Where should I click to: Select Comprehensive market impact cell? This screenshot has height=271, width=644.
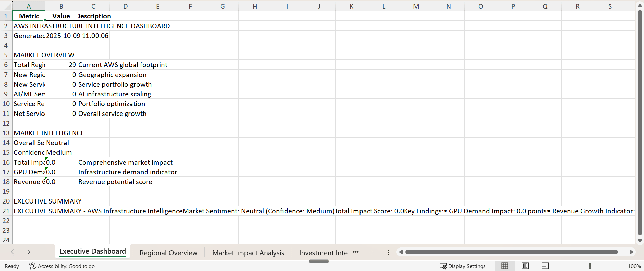125,162
